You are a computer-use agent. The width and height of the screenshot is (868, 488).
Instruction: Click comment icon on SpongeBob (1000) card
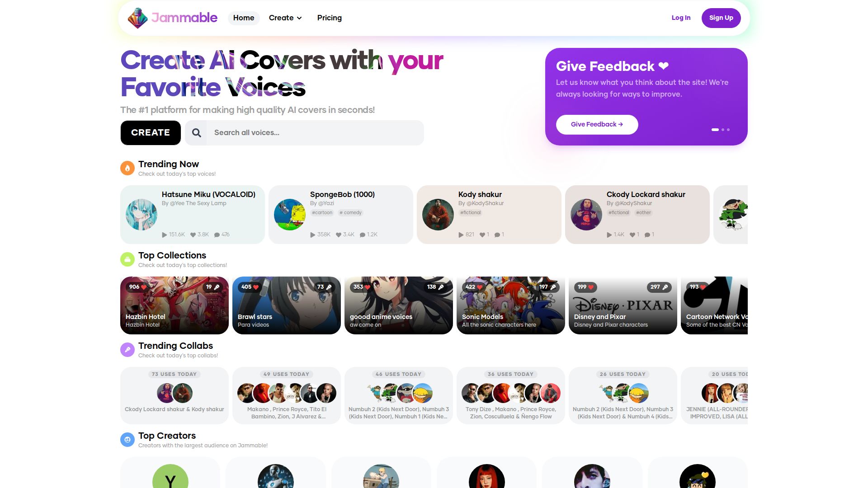(x=362, y=235)
